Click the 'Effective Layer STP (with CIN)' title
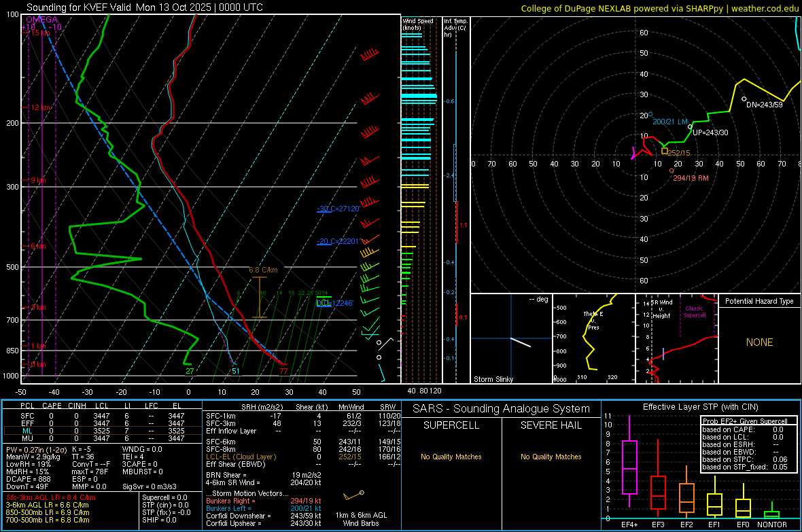This screenshot has width=802, height=532. [x=701, y=407]
